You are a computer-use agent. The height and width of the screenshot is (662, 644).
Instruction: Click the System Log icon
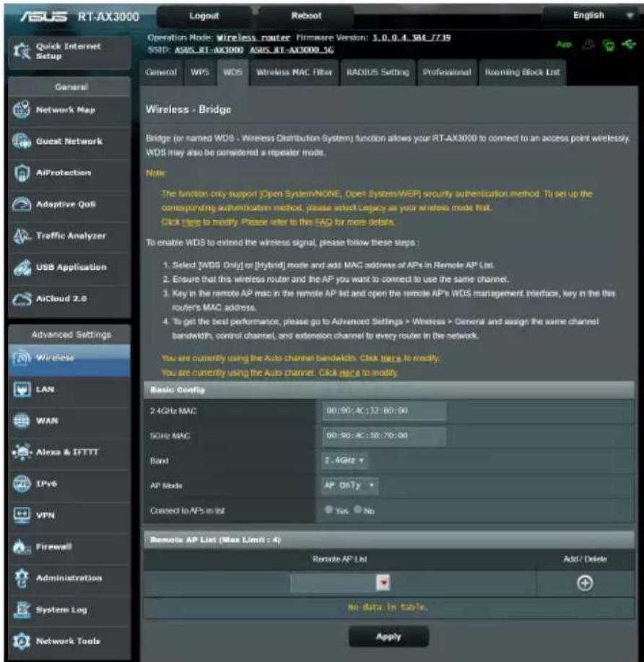coord(22,609)
